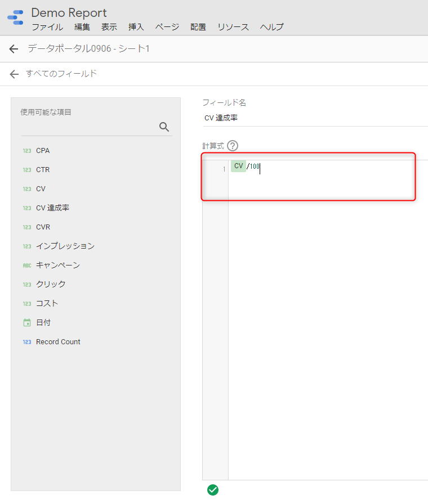Click the search magnifier icon in field list

[x=164, y=127]
